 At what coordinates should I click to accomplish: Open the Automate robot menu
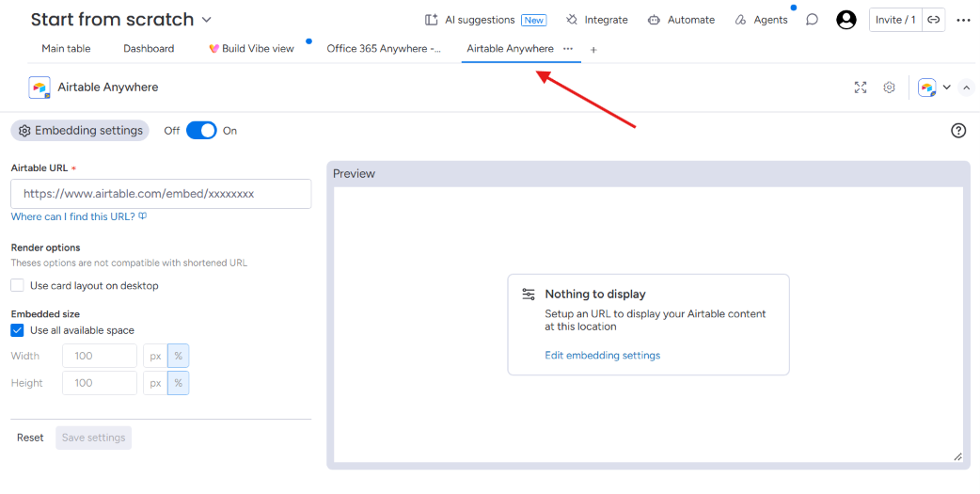(x=681, y=20)
